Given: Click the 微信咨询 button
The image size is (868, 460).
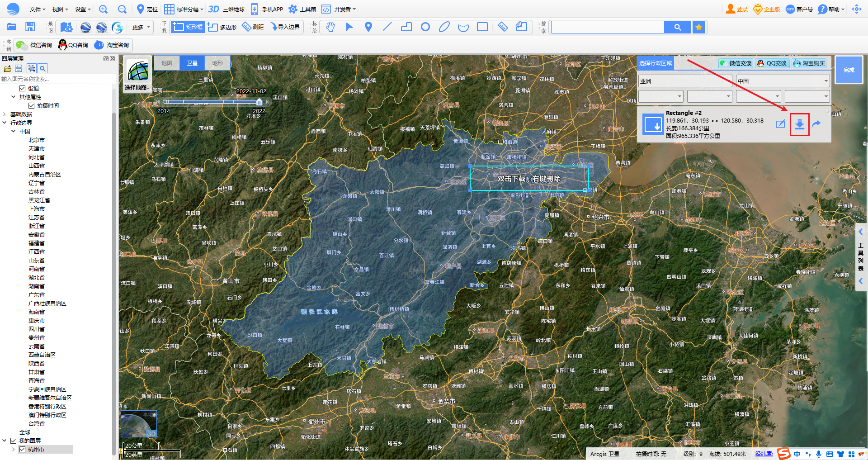Looking at the screenshot, I should pyautogui.click(x=35, y=45).
